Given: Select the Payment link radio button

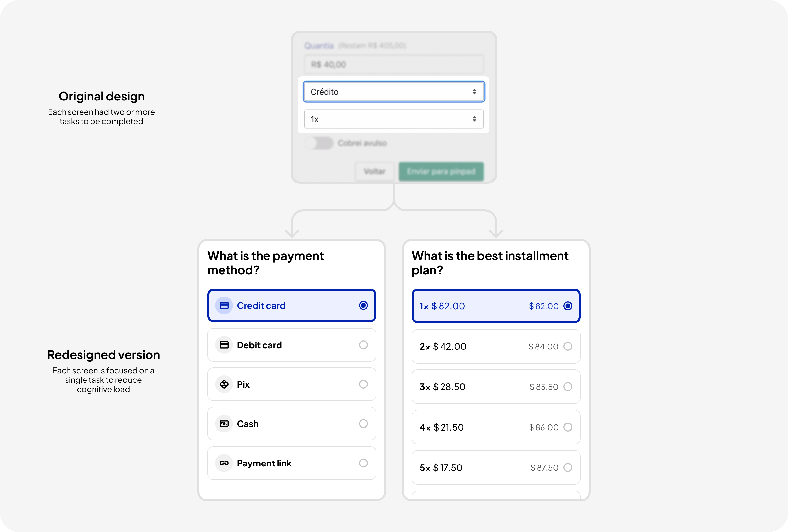Looking at the screenshot, I should (x=363, y=463).
